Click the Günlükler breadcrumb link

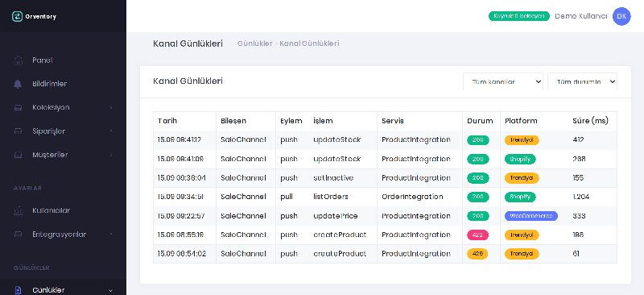(x=254, y=44)
